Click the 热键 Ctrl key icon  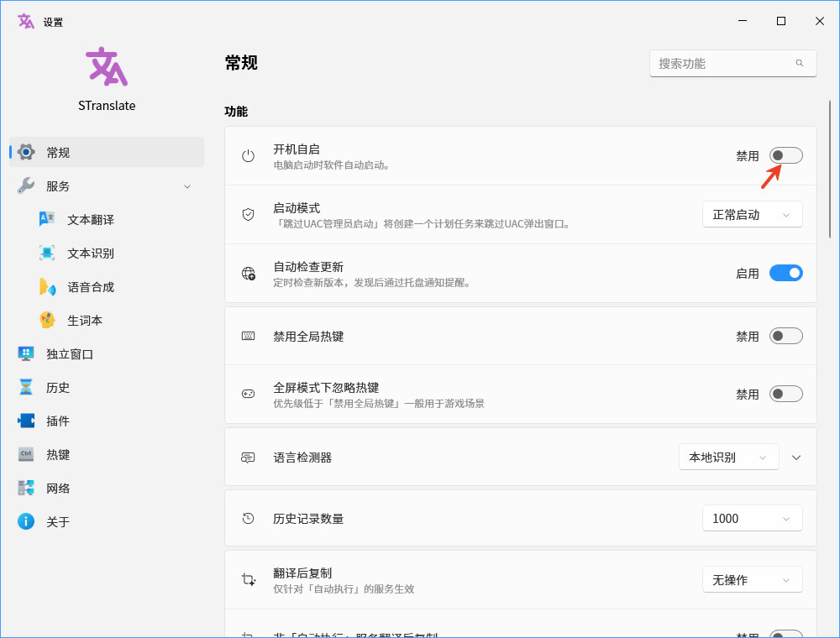click(x=26, y=454)
